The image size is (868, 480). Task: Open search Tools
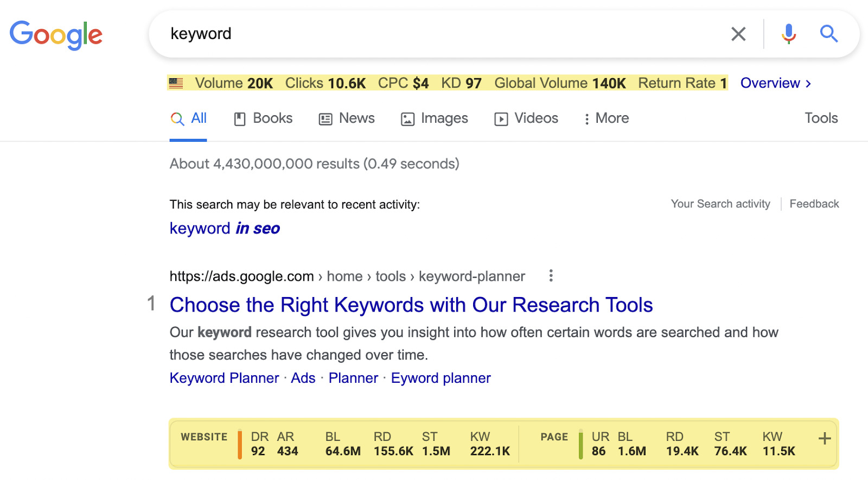821,118
